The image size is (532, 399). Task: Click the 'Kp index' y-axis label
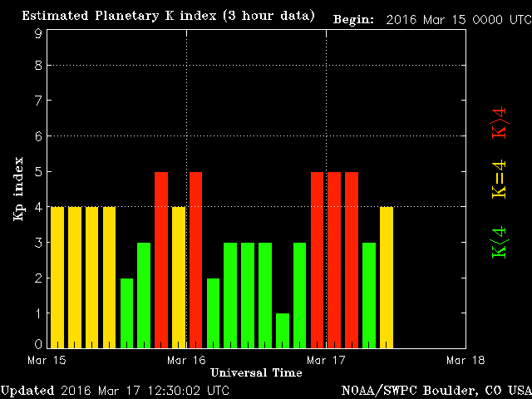coord(18,189)
